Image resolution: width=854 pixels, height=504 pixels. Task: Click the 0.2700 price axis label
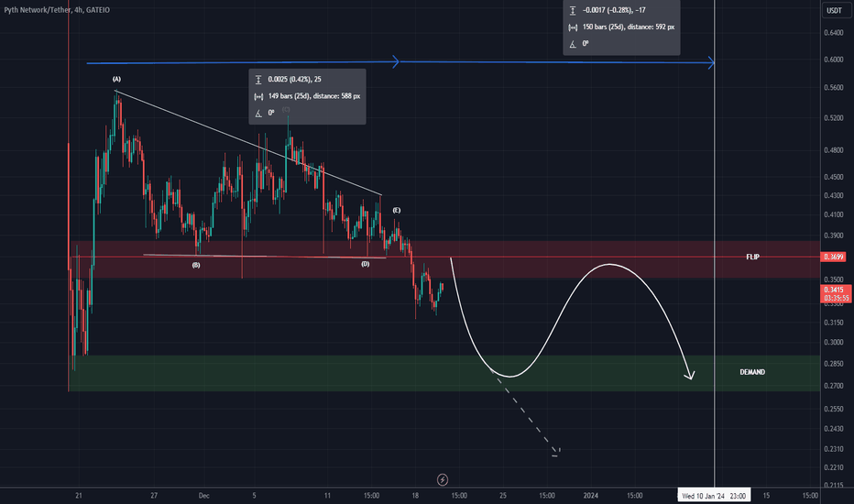click(x=833, y=386)
